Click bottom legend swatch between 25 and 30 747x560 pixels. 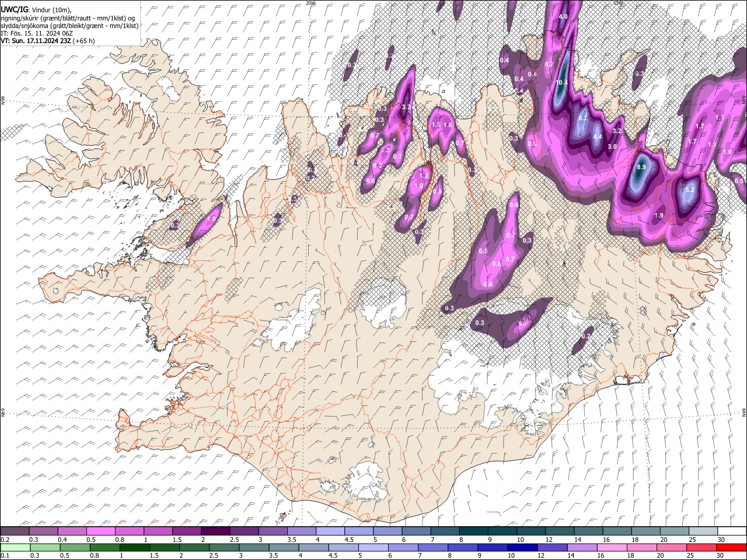[702, 547]
